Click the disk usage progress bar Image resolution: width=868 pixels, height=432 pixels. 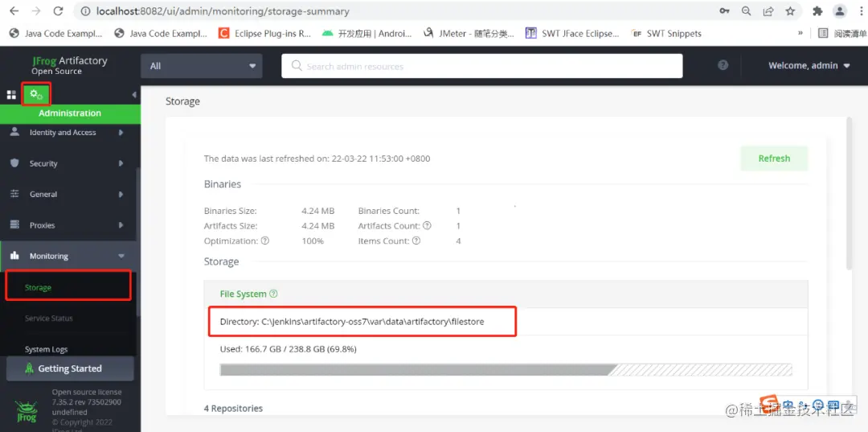(506, 369)
